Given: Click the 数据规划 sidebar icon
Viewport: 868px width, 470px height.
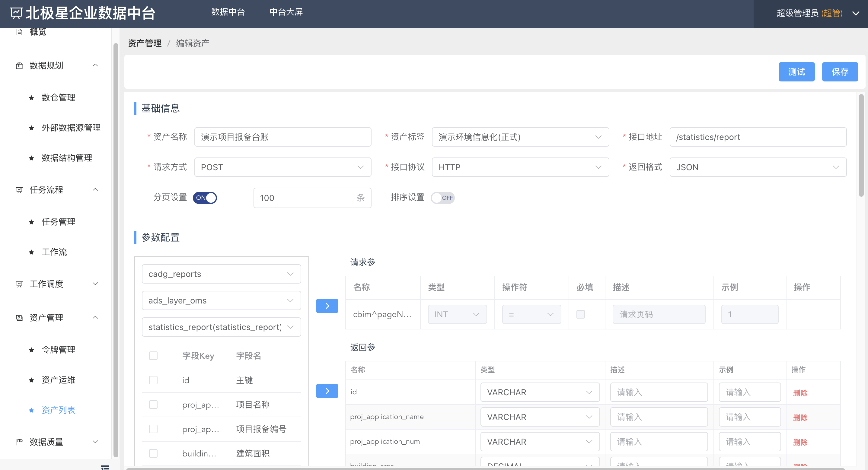Looking at the screenshot, I should tap(19, 65).
